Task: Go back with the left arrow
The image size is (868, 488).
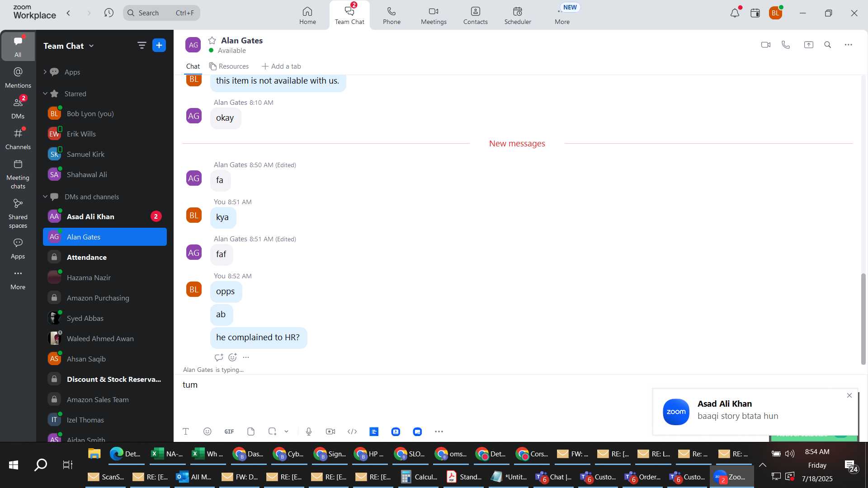Action: pos(68,13)
